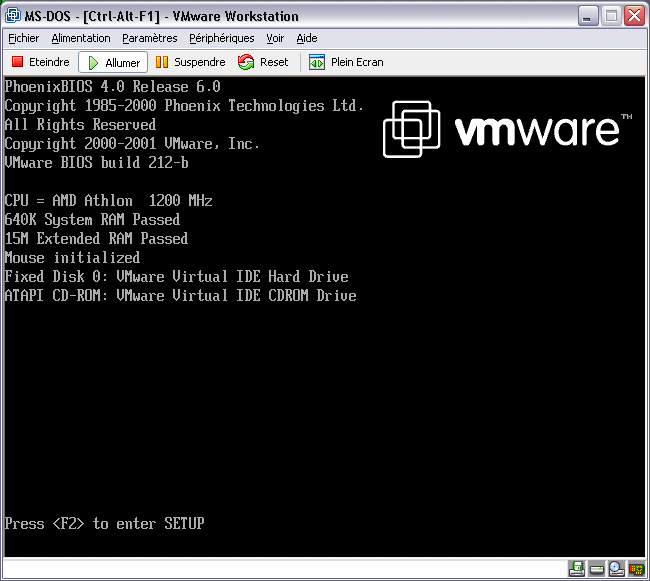Reset the virtual machine
Screen dimensions: 650x581
pyautogui.click(x=263, y=62)
